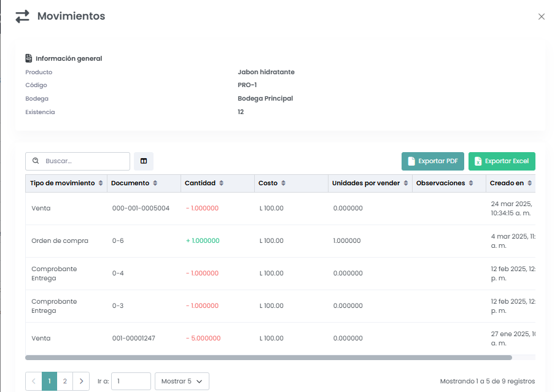Image resolution: width=560 pixels, height=392 pixels.
Task: Go to previous page with arrow
Action: pos(33,382)
